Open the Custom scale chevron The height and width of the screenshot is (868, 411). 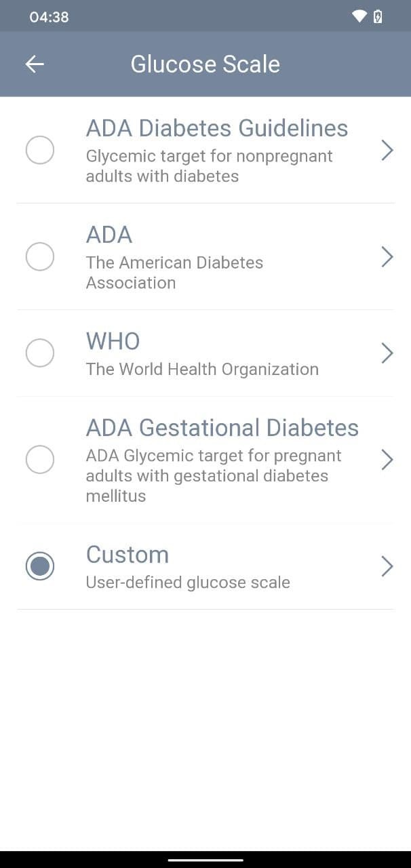coord(387,566)
